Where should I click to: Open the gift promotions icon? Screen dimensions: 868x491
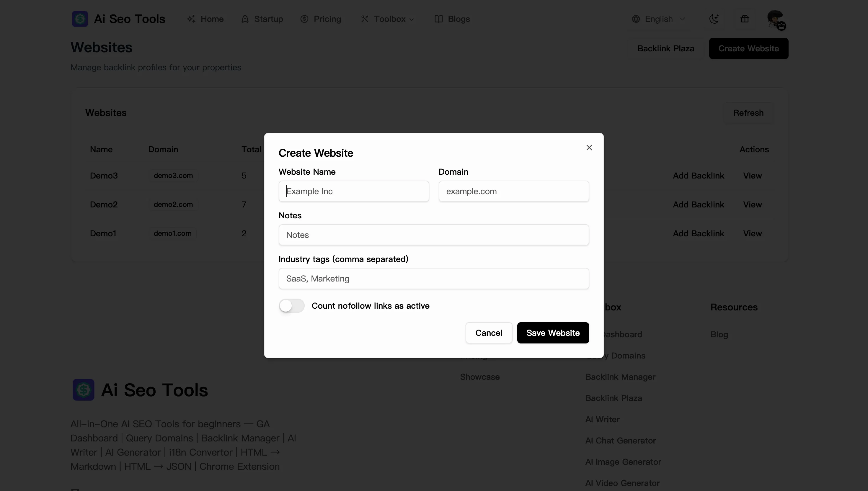pos(745,19)
